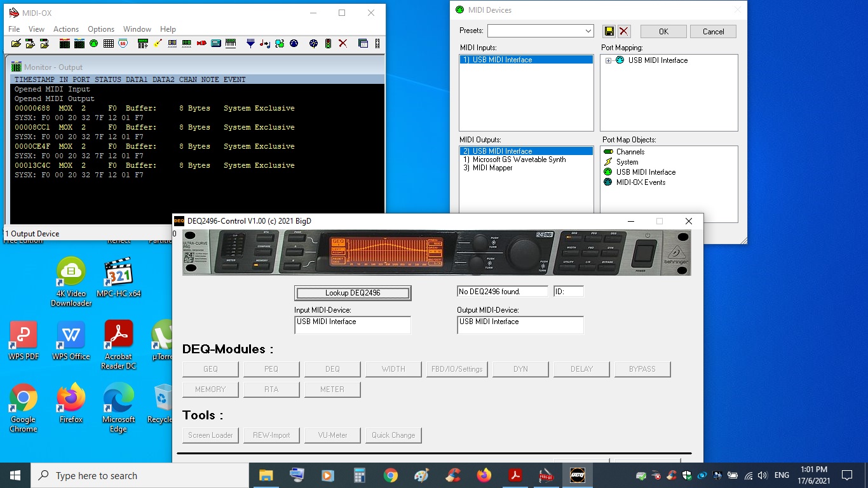
Task: Open the Options menu in MIDI-OX
Action: click(x=101, y=29)
